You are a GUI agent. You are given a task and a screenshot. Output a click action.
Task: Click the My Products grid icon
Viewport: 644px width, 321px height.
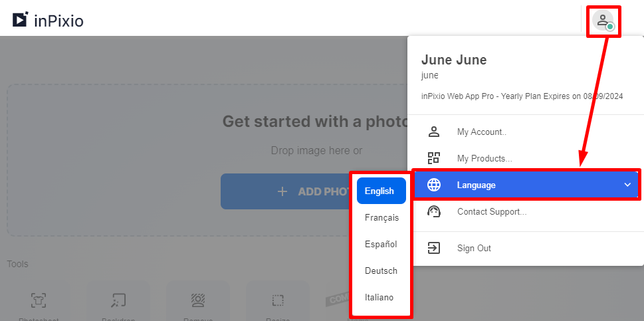pos(434,158)
